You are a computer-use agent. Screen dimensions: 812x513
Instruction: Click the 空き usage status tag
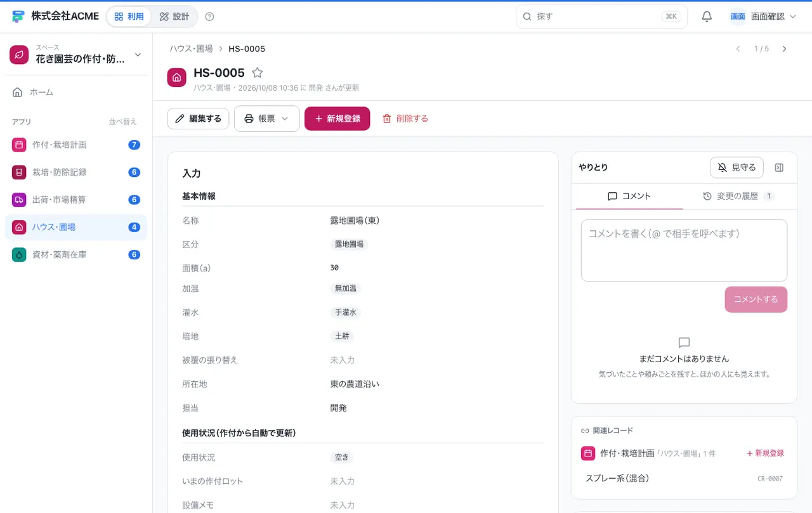point(341,457)
